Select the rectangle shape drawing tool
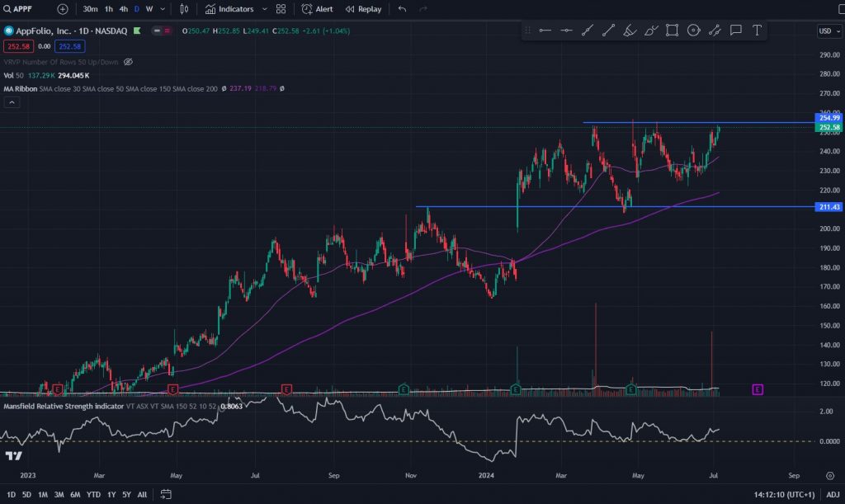This screenshot has height=504, width=845. (x=672, y=31)
